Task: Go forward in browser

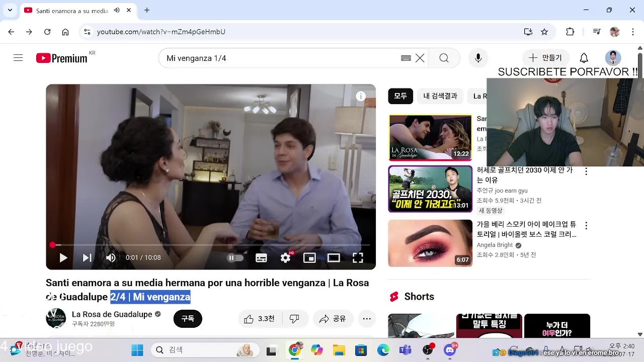Action: (x=29, y=32)
